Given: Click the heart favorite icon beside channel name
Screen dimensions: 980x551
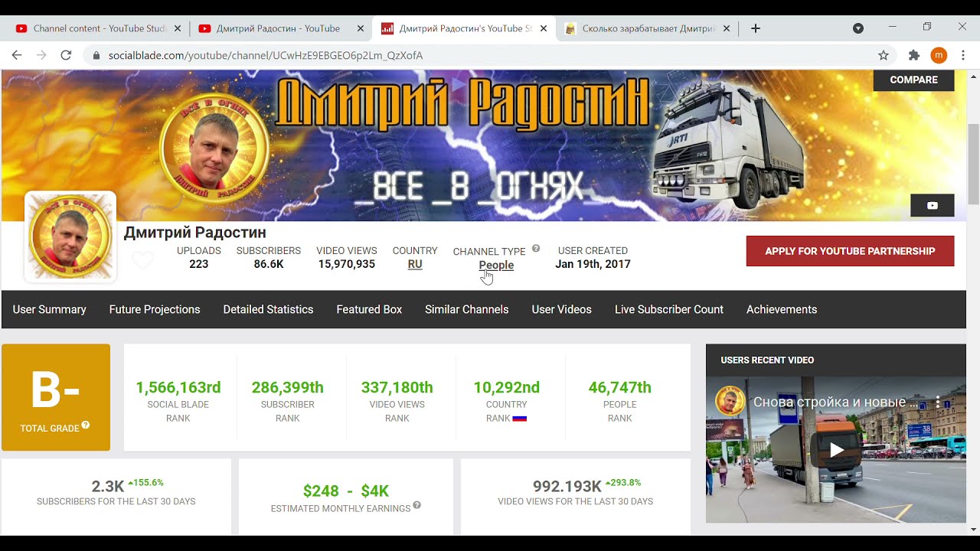Looking at the screenshot, I should (x=142, y=260).
